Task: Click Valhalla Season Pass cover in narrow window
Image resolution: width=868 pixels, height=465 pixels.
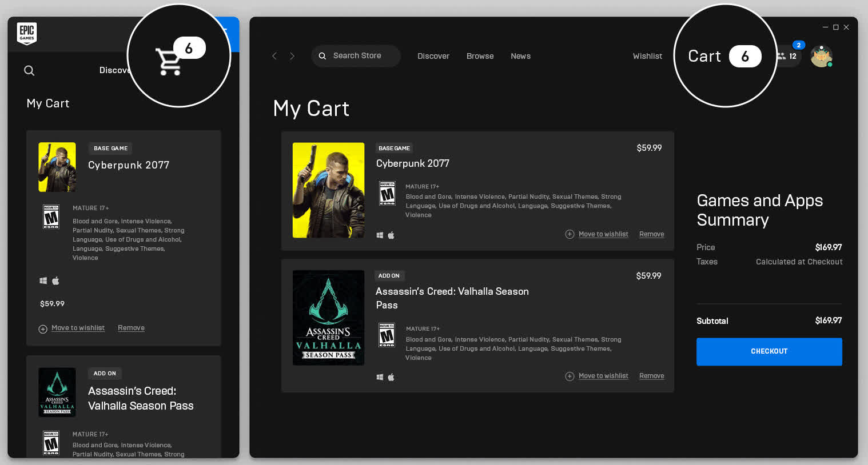Action: 57,392
